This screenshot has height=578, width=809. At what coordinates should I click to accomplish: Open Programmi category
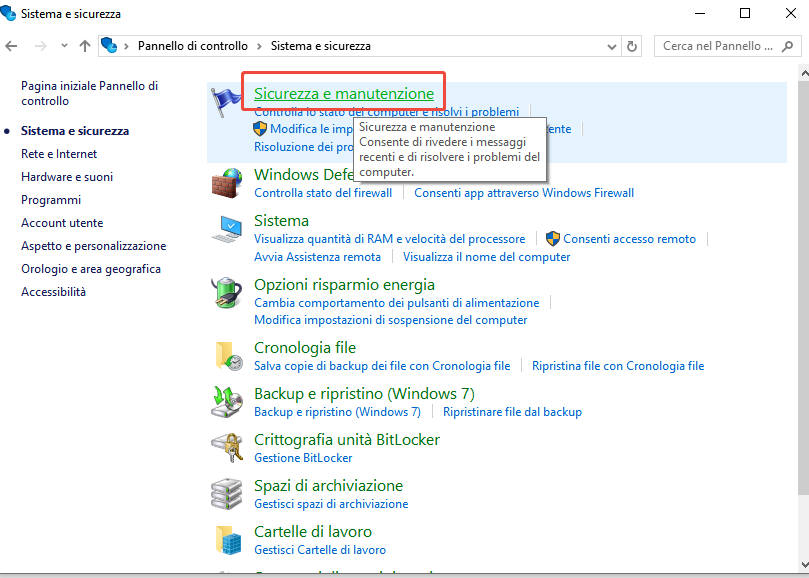51,200
